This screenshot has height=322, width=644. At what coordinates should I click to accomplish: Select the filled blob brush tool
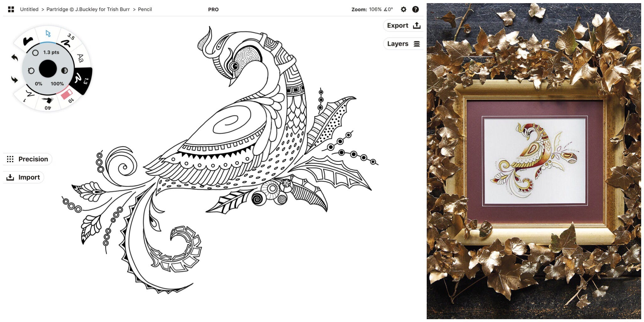pyautogui.click(x=28, y=41)
